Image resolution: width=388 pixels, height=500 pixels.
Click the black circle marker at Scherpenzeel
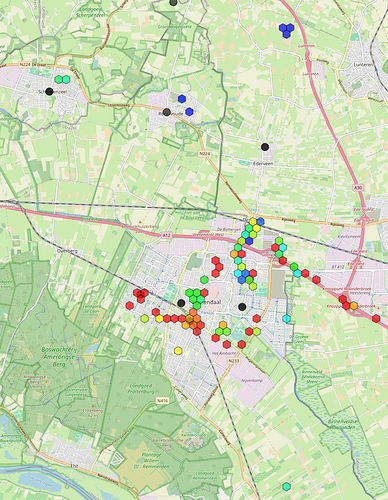tap(49, 91)
